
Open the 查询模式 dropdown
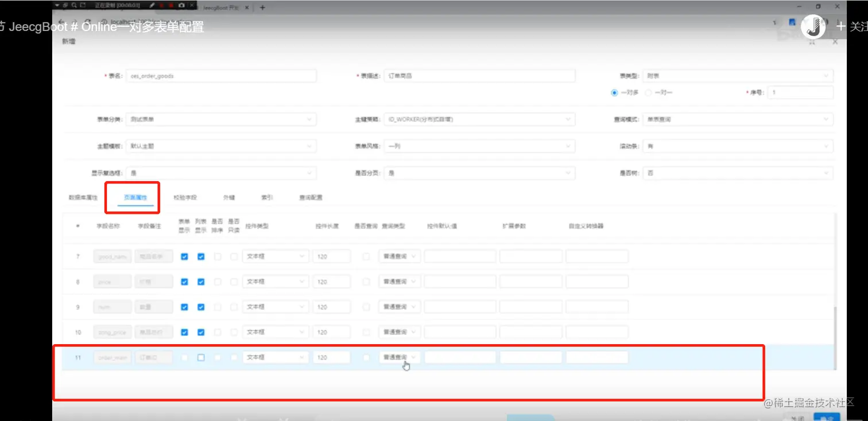[738, 119]
